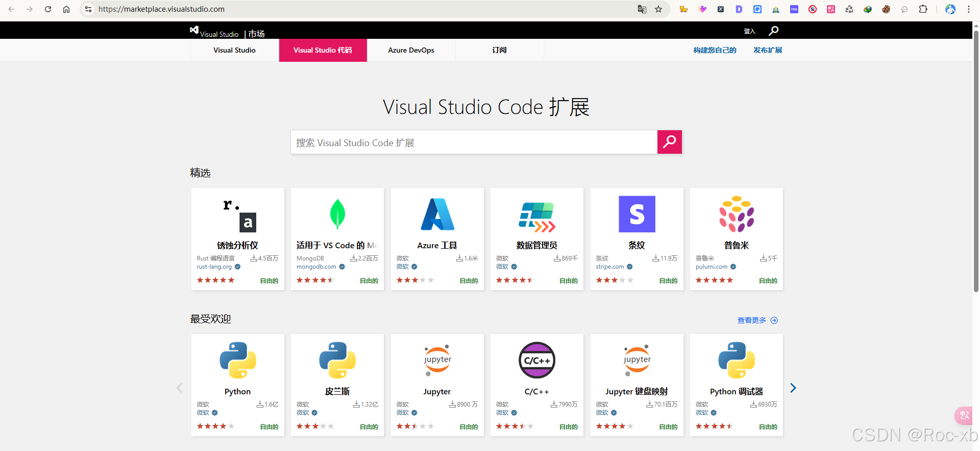Click the browser address bar URL

161,9
